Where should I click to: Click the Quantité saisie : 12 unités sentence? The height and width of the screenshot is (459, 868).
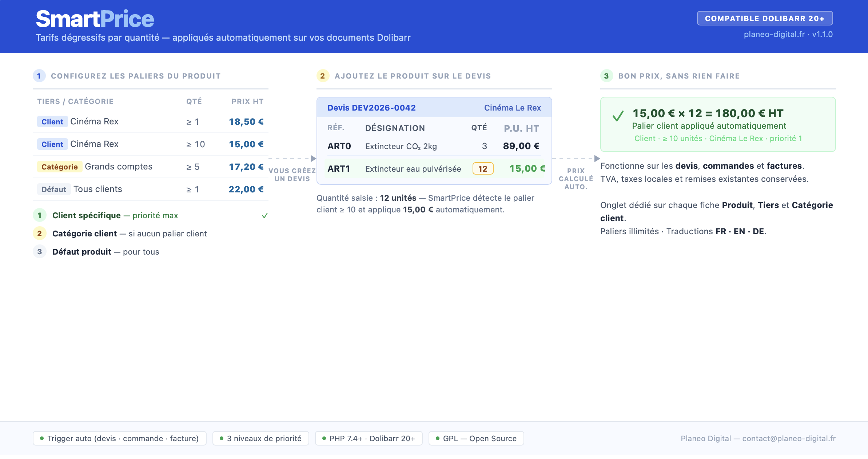point(425,204)
